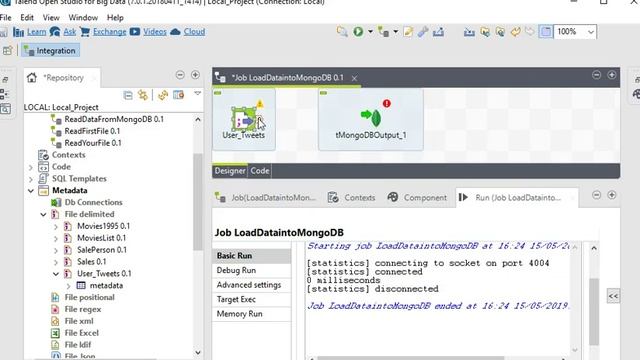
Task: Open the Run job dropdown arrow
Action: point(370,31)
